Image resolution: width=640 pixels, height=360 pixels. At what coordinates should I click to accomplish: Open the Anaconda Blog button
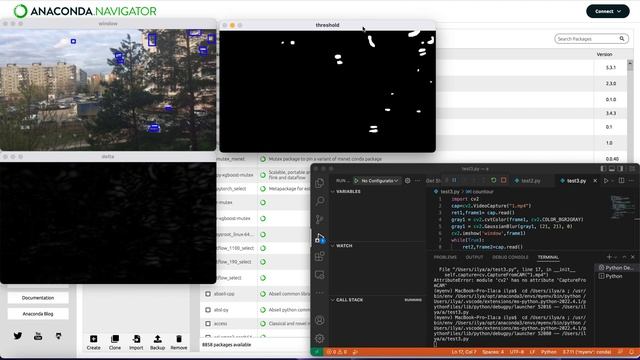38,314
